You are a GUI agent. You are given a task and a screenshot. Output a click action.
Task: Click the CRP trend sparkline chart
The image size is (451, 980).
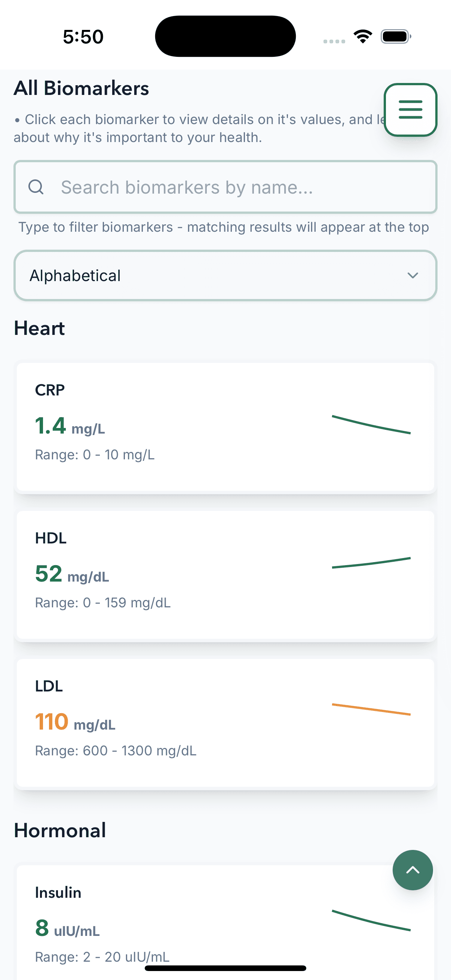point(371,423)
